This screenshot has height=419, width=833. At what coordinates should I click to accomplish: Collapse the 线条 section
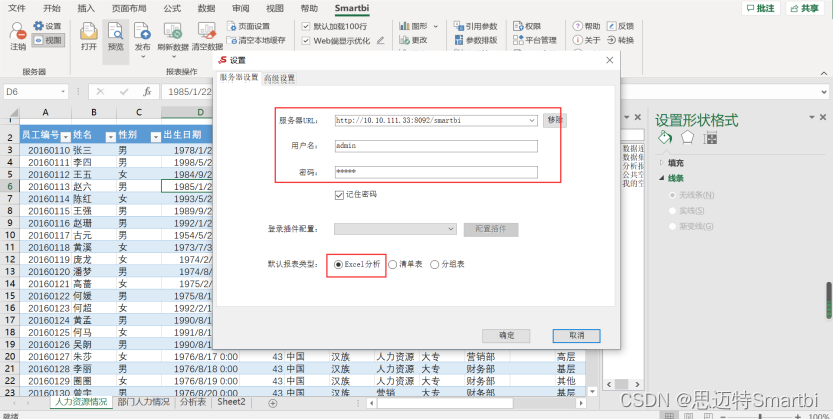[x=661, y=178]
